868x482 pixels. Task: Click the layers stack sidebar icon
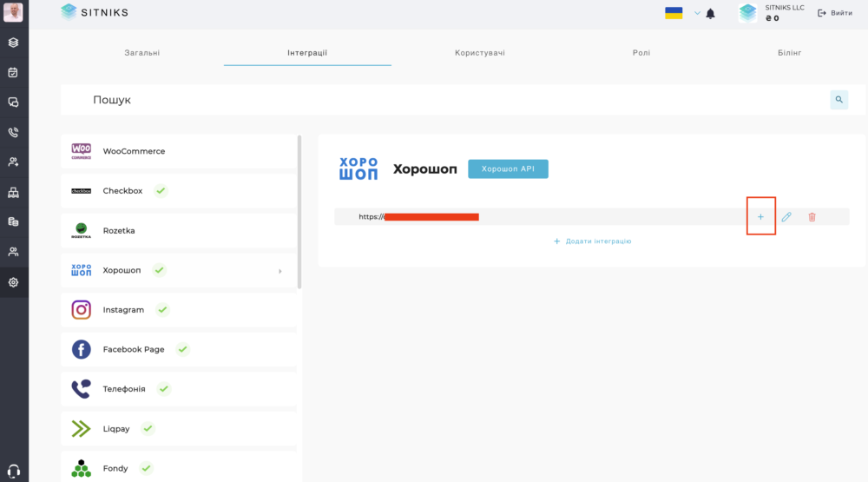coord(13,43)
